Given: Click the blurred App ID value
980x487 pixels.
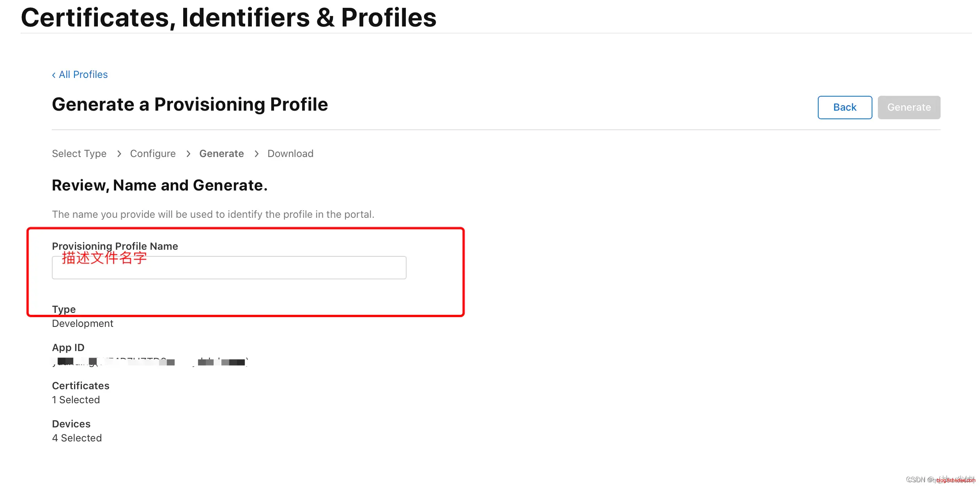Looking at the screenshot, I should point(150,362).
